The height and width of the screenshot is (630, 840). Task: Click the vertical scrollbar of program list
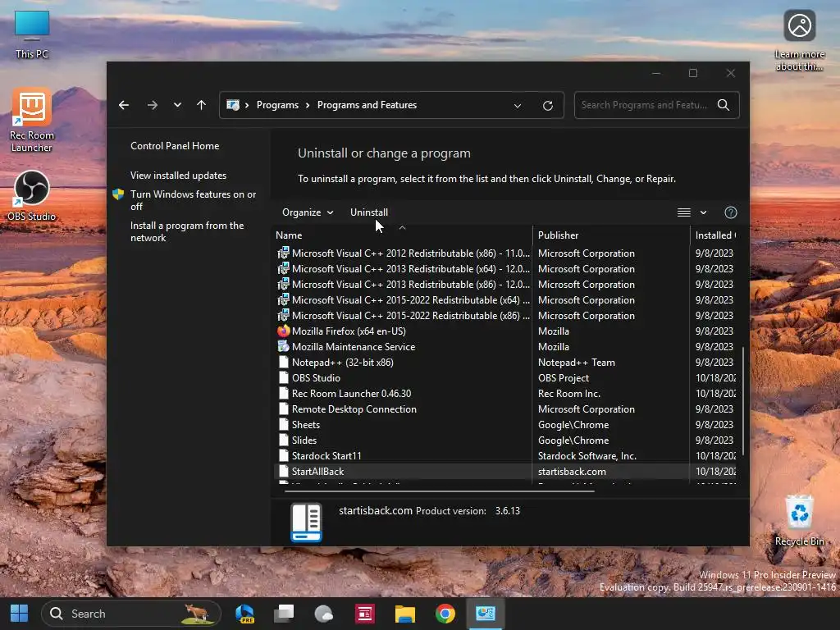point(743,400)
